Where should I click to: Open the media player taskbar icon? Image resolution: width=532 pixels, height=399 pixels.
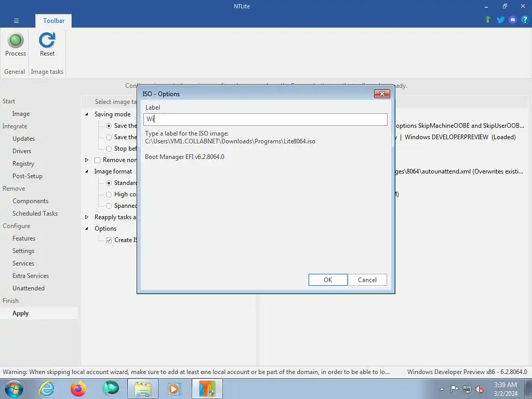click(x=175, y=389)
